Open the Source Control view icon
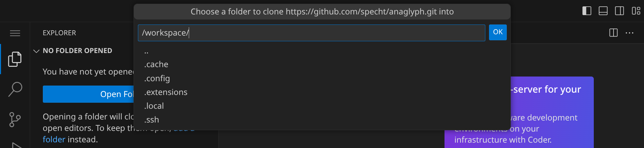The width and height of the screenshot is (644, 148). coord(15,119)
